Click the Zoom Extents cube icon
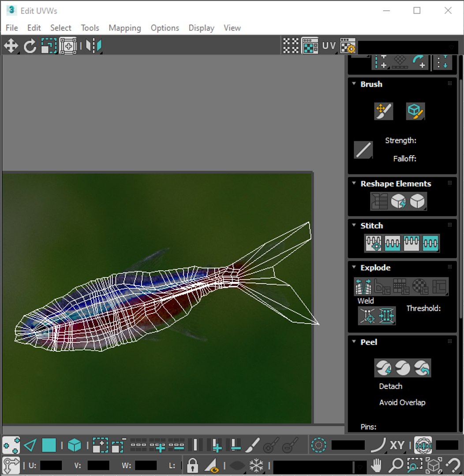The width and height of the screenshot is (464, 476). 434,465
